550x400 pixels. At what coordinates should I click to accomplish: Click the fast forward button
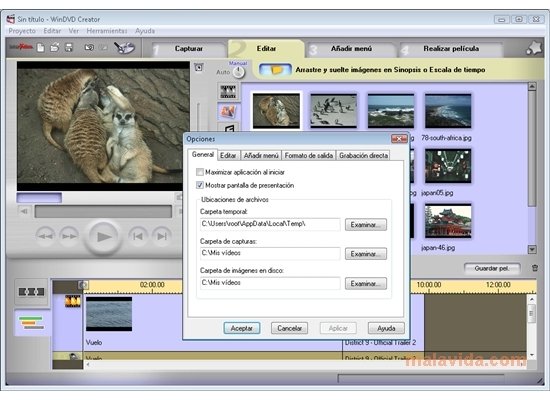point(69,236)
